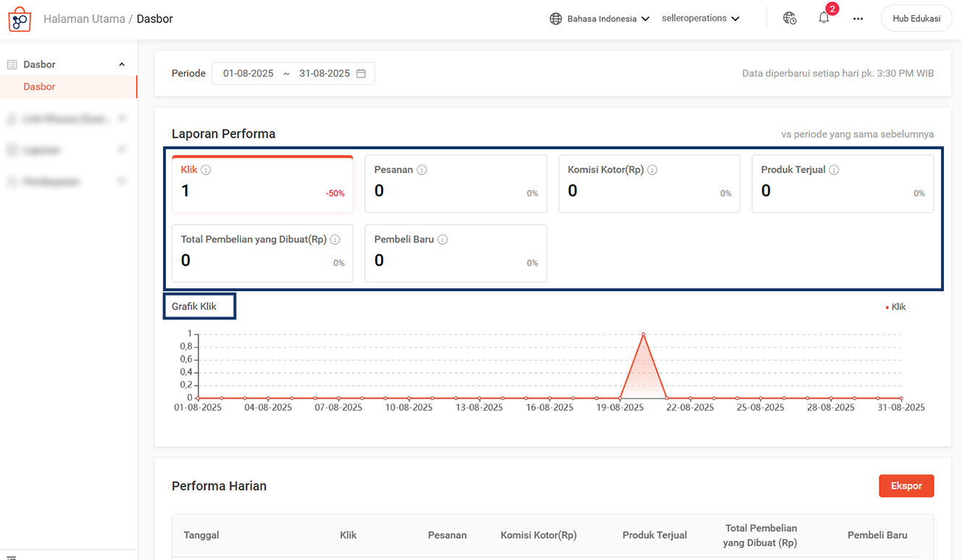Select the Dasbor submenu item
This screenshot has width=962, height=560.
pos(68,87)
